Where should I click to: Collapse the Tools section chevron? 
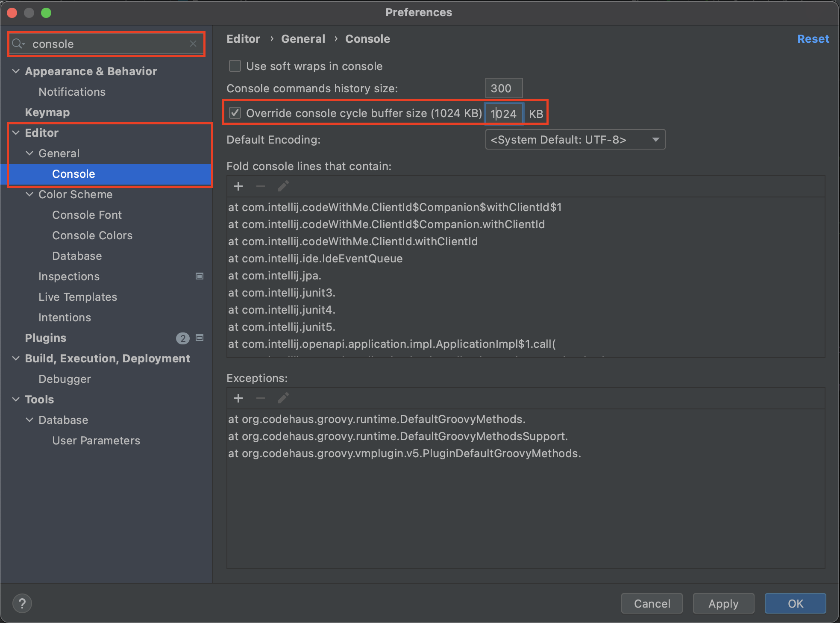tap(16, 399)
